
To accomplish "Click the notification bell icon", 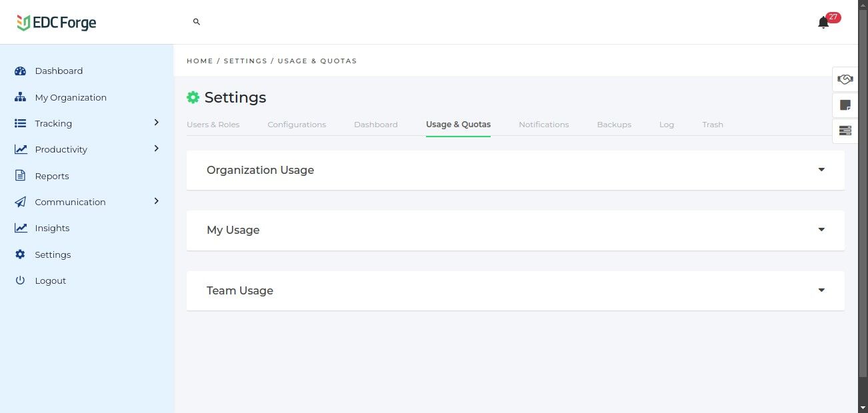I will coord(823,23).
